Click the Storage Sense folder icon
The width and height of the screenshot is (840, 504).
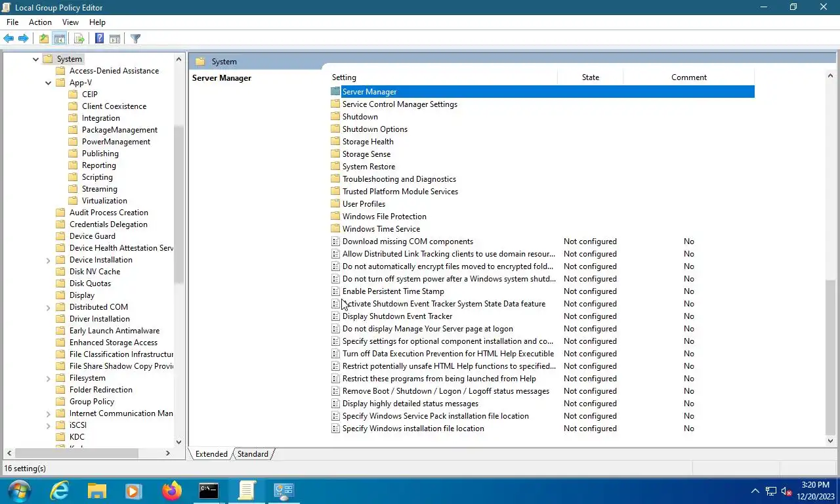(335, 154)
